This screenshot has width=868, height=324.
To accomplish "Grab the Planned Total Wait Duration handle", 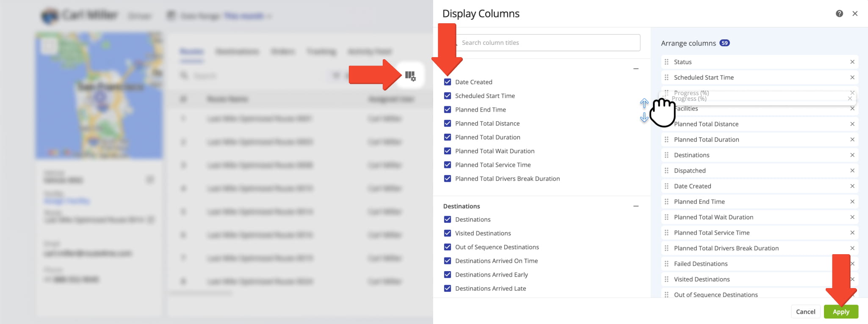I will click(x=666, y=217).
